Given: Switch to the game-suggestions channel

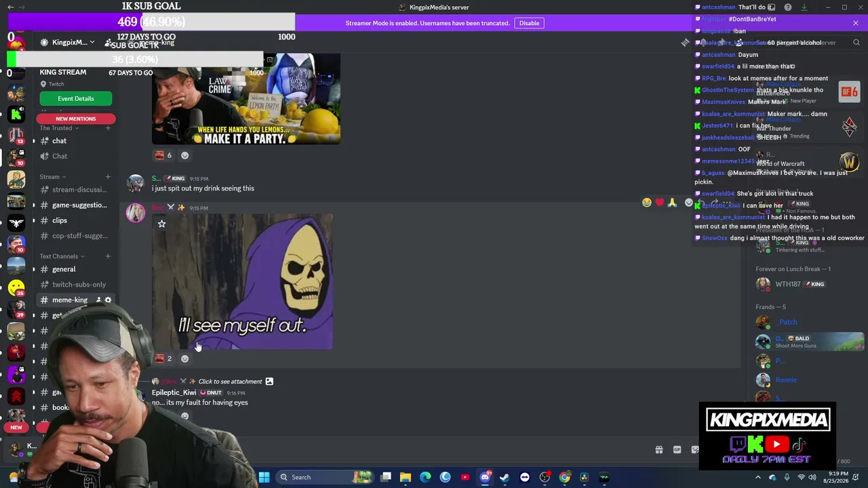Looking at the screenshot, I should click(75, 205).
